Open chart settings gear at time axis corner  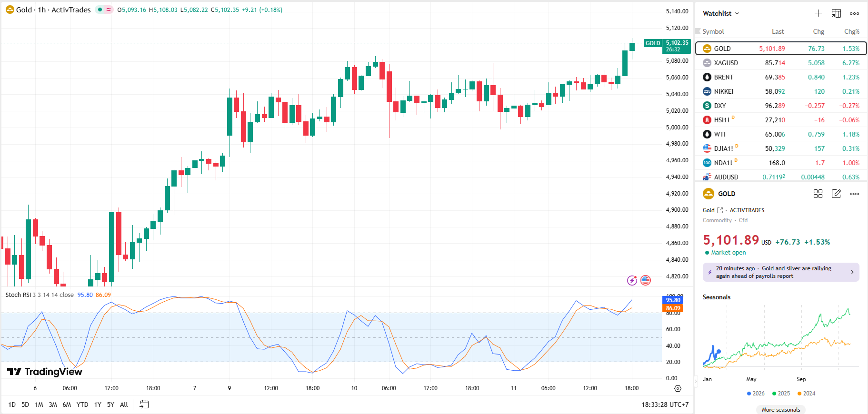(x=678, y=388)
